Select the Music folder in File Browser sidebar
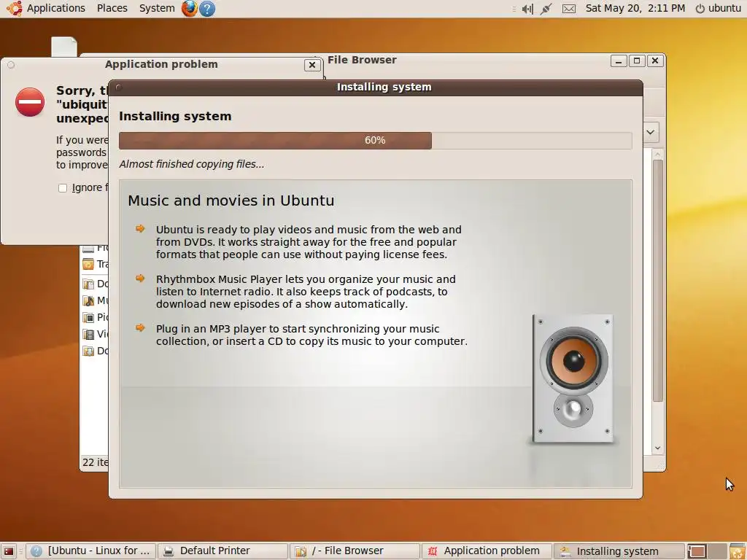 click(x=96, y=300)
